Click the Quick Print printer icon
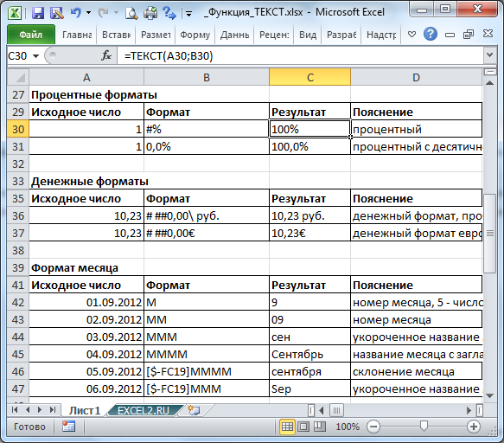Screen dimensions: 504x443 tap(150, 13)
